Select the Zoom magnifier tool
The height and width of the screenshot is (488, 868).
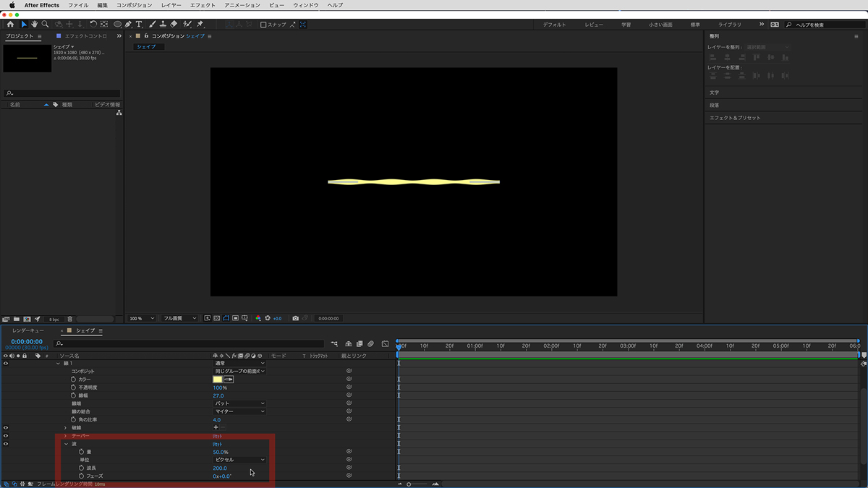click(x=45, y=25)
